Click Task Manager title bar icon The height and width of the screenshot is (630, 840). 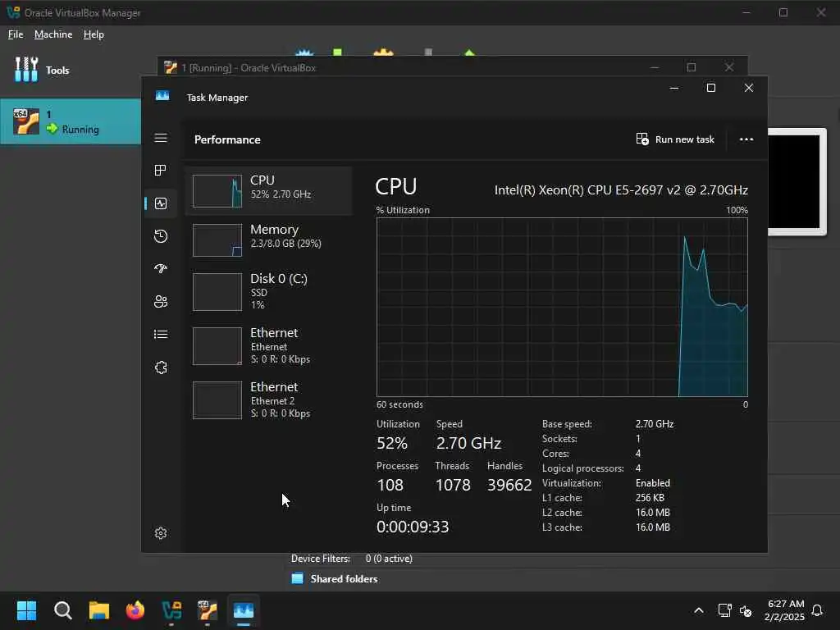coord(162,97)
